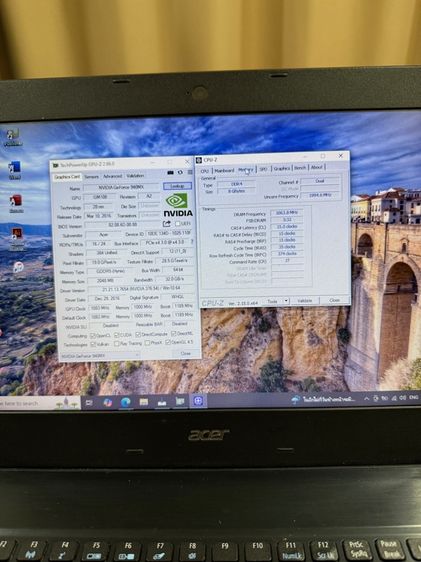Click the Bus Interface question mark in GPU-Z
Viewport: 421px width, 562px height.
192,242
